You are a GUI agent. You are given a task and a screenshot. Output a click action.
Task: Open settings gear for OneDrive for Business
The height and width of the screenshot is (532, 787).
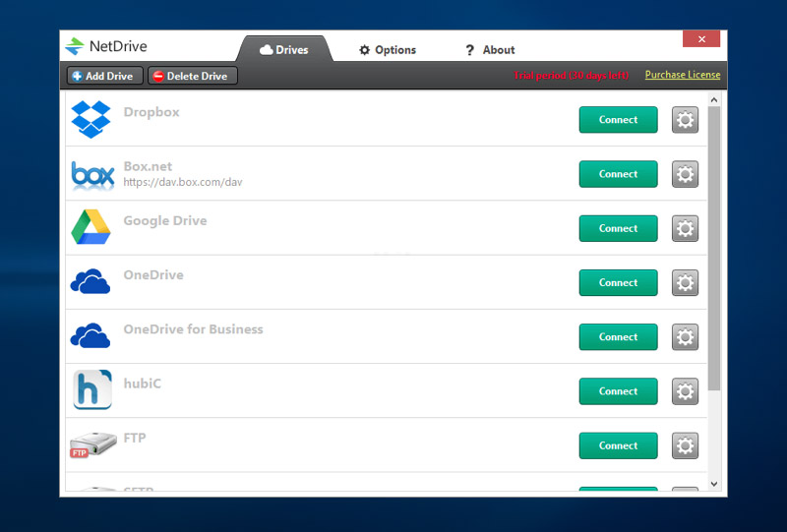[685, 336]
